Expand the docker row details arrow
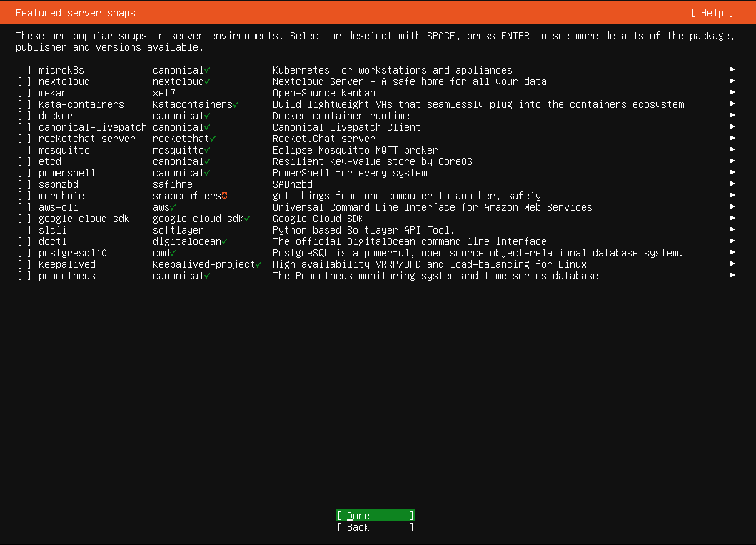This screenshot has height=545, width=756. point(732,115)
